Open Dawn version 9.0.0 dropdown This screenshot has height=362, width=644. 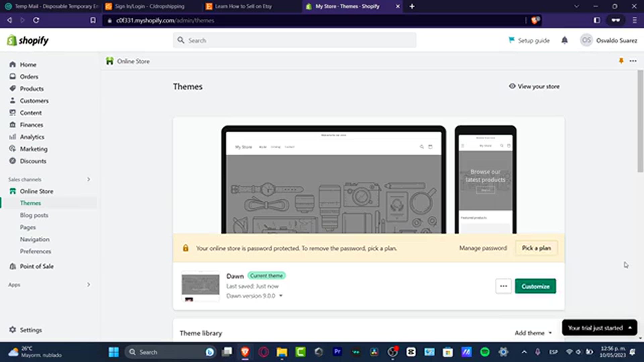pos(254,296)
